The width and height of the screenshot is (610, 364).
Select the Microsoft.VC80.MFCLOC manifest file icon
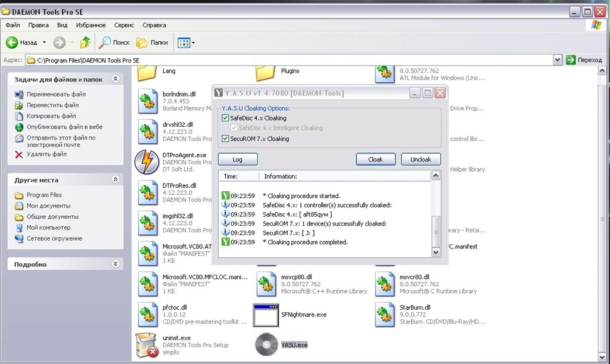click(x=148, y=284)
